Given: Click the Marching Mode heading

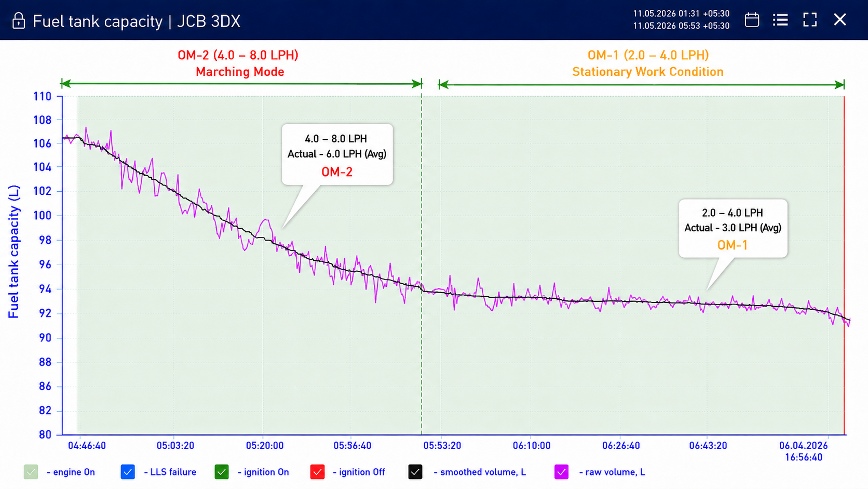Looking at the screenshot, I should 240,72.
